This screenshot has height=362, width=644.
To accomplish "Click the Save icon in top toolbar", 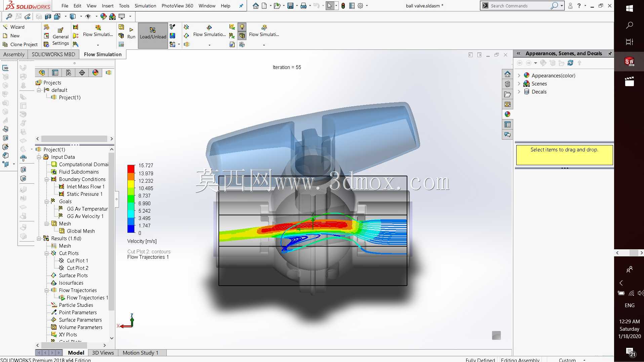I will [x=290, y=6].
